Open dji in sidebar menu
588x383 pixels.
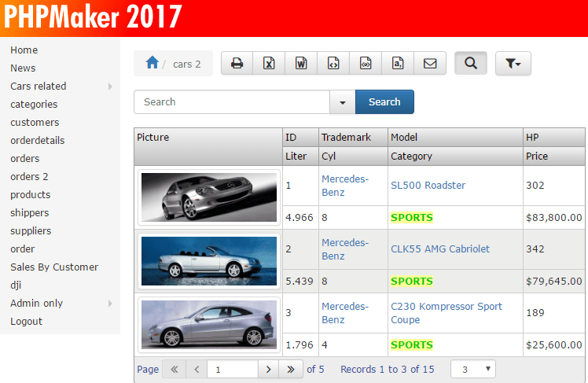pyautogui.click(x=16, y=285)
